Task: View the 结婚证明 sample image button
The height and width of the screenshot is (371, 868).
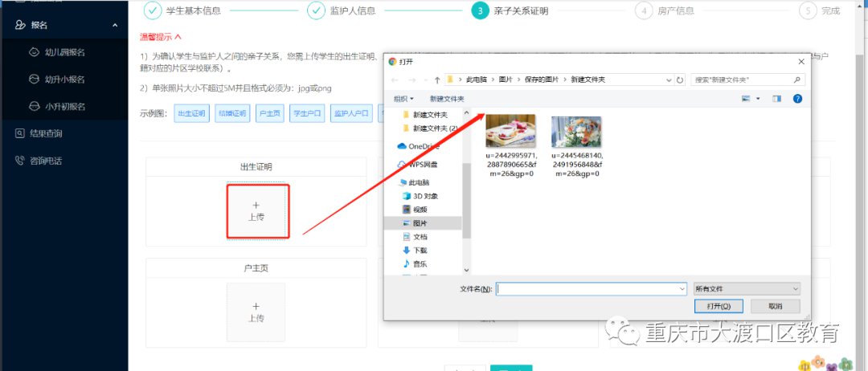Action: (231, 113)
